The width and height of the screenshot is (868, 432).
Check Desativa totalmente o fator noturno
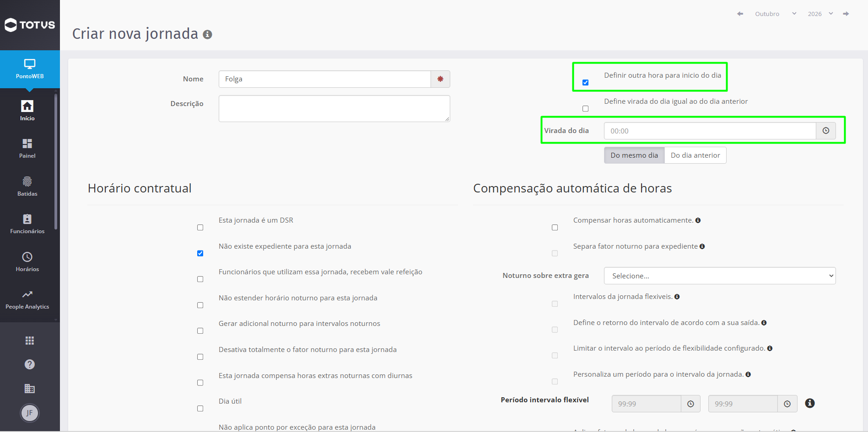click(200, 357)
